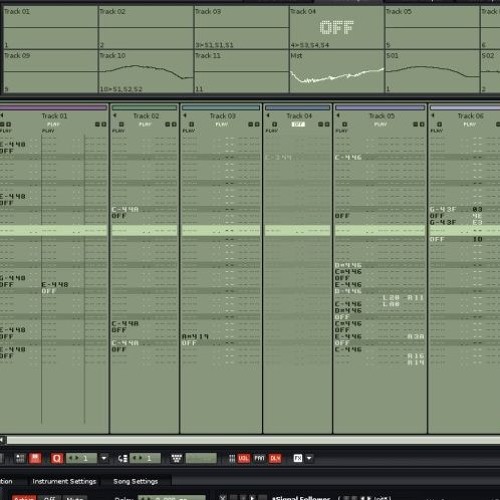Toggle the DLY column button
500x500 pixels.
coord(275,458)
